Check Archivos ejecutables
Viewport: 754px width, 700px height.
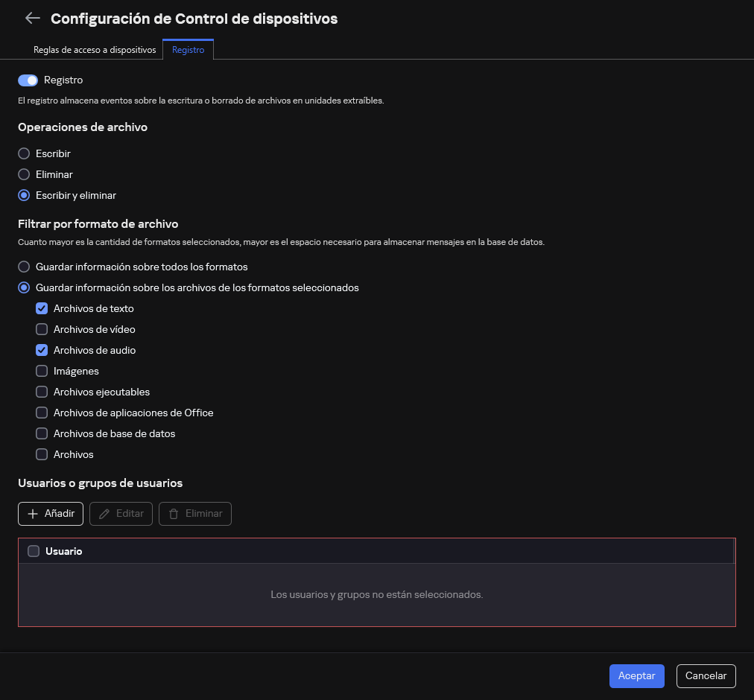(x=42, y=392)
